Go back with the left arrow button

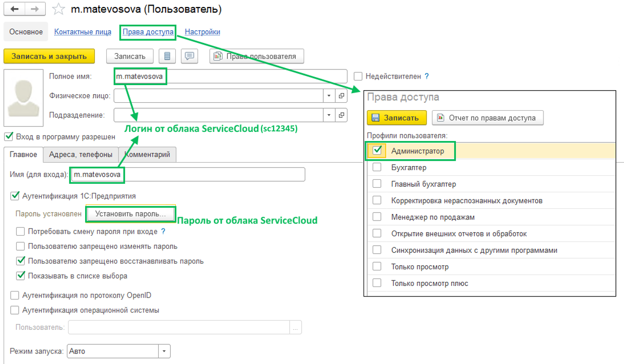tap(14, 9)
